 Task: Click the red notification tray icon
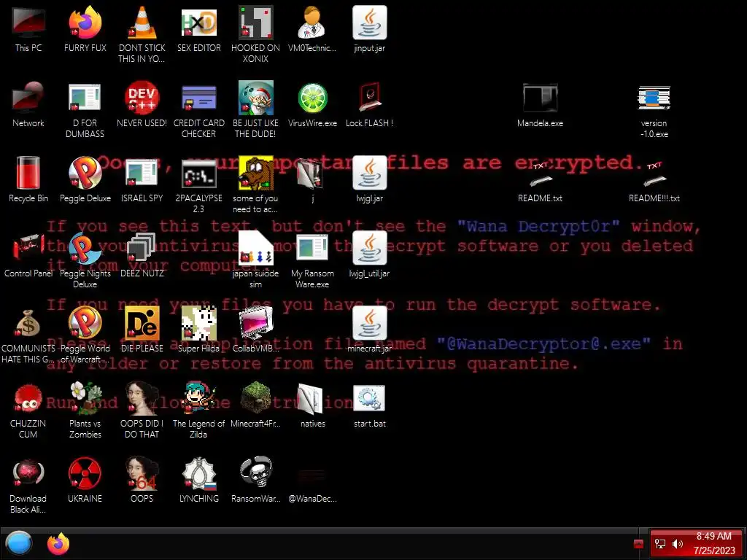[638, 544]
